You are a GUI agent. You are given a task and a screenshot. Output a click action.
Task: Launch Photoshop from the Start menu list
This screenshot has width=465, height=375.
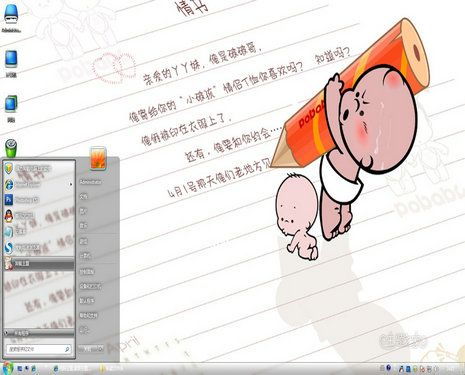coord(39,200)
